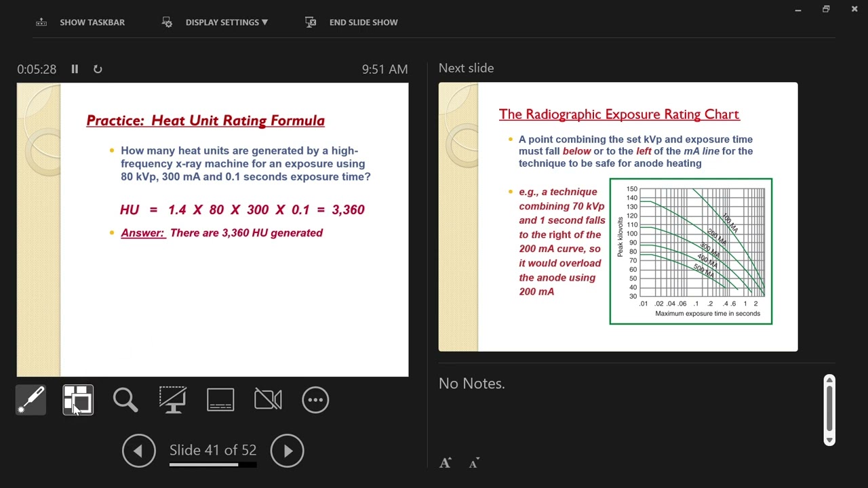This screenshot has width=868, height=488.
Task: Click End Slide Show
Action: pyautogui.click(x=363, y=22)
